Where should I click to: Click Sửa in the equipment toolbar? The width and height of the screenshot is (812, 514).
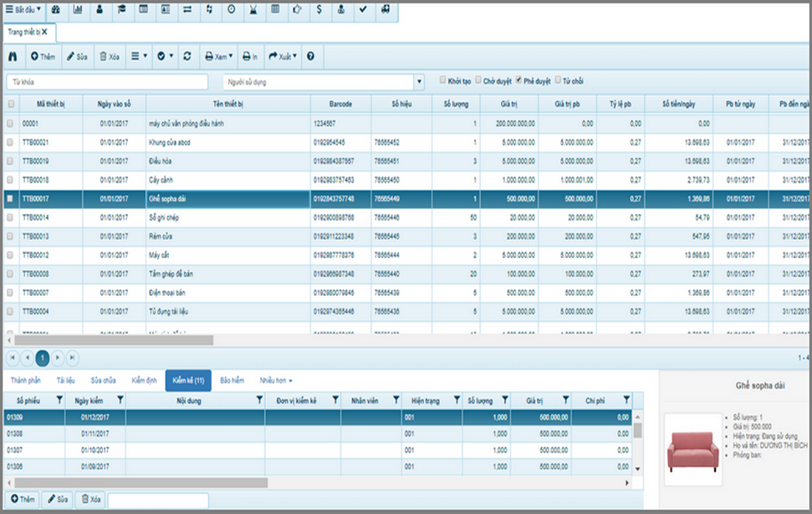click(x=77, y=57)
